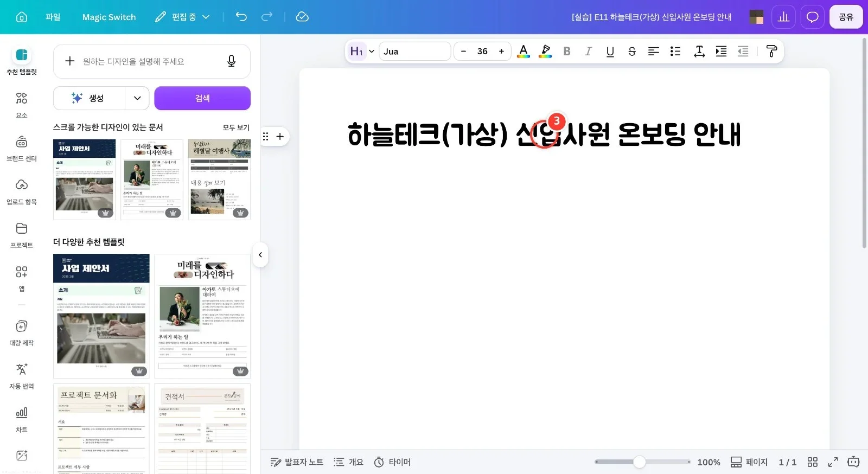Click the purple 검색 button
868x474 pixels.
coord(202,98)
